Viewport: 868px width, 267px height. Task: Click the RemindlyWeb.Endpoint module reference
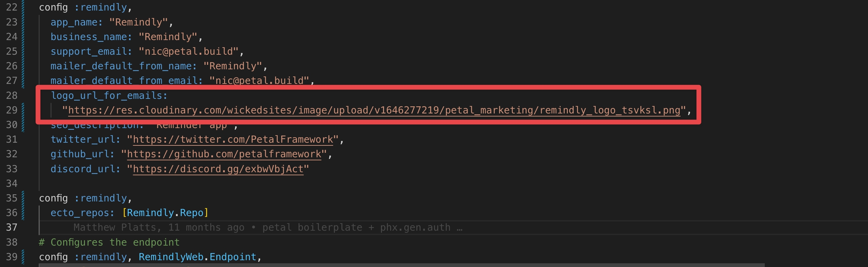197,257
